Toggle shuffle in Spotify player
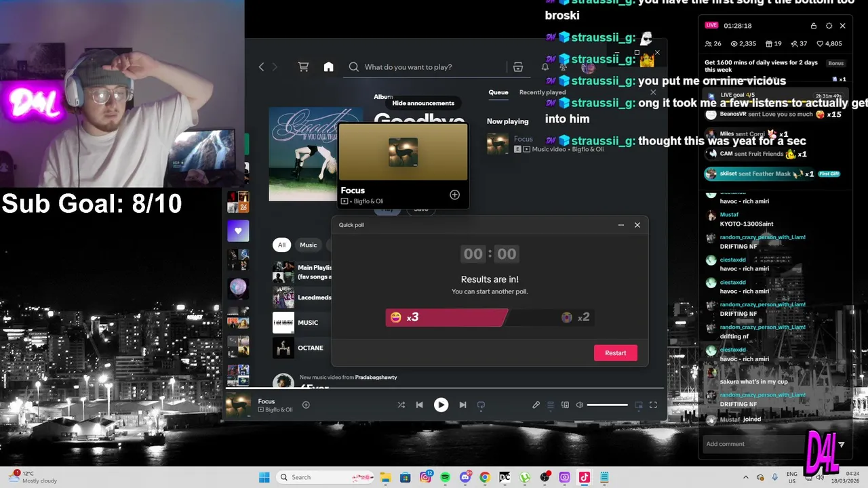This screenshot has width=868, height=488. pyautogui.click(x=401, y=405)
